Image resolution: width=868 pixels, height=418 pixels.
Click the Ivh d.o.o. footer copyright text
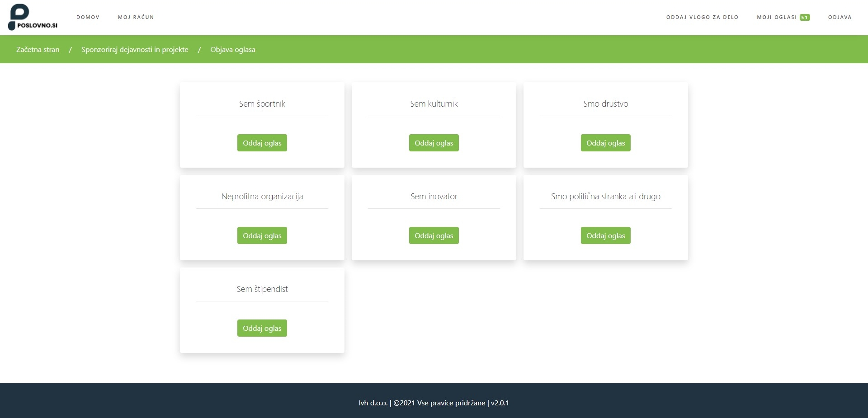coord(434,403)
